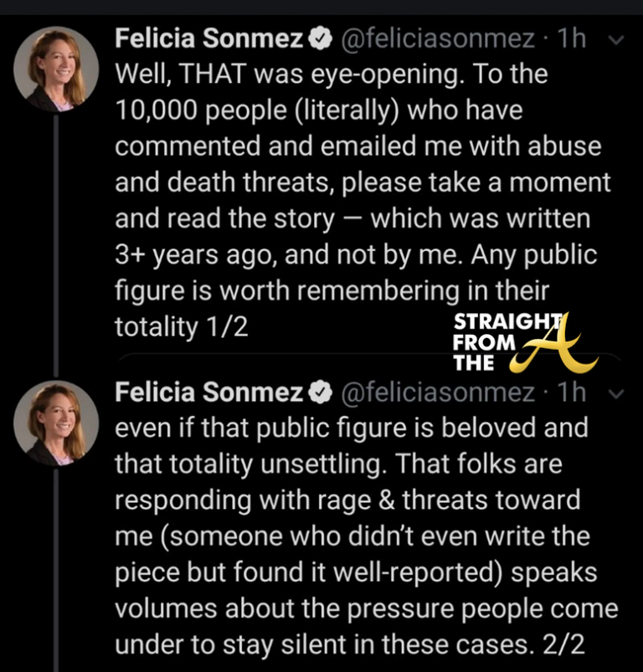Screen dimensions: 643x672
Task: Click the verified badge in the second tweet
Action: (x=318, y=392)
